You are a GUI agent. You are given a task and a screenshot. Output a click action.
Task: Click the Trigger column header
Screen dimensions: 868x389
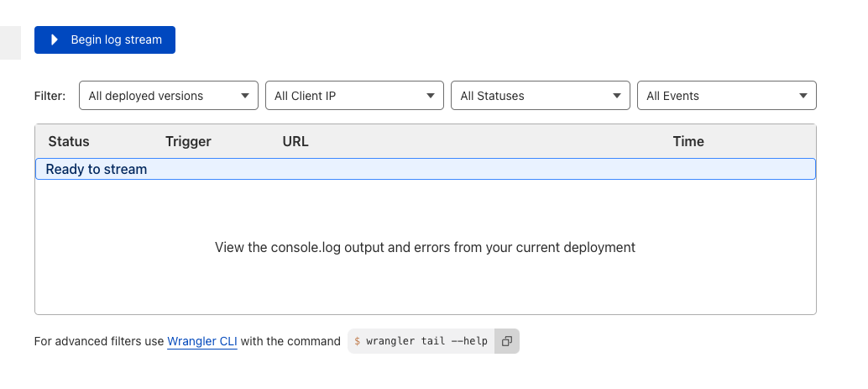pos(188,141)
